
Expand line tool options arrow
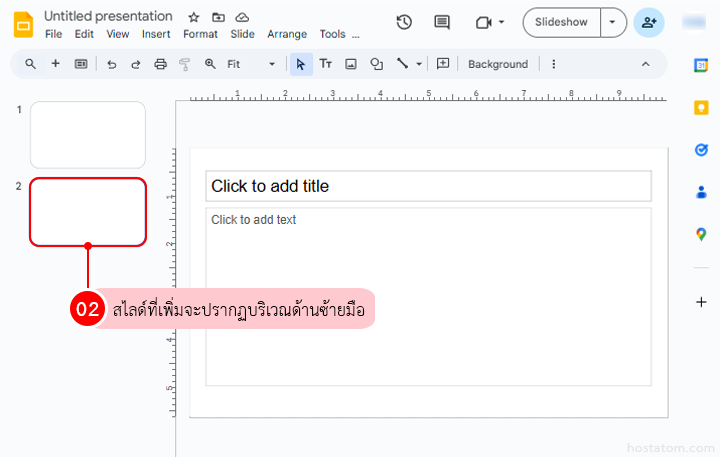point(419,64)
